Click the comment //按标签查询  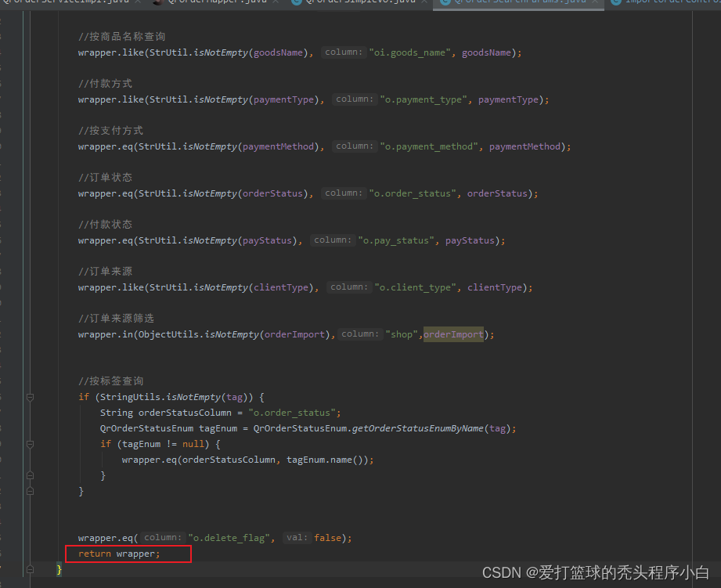111,381
